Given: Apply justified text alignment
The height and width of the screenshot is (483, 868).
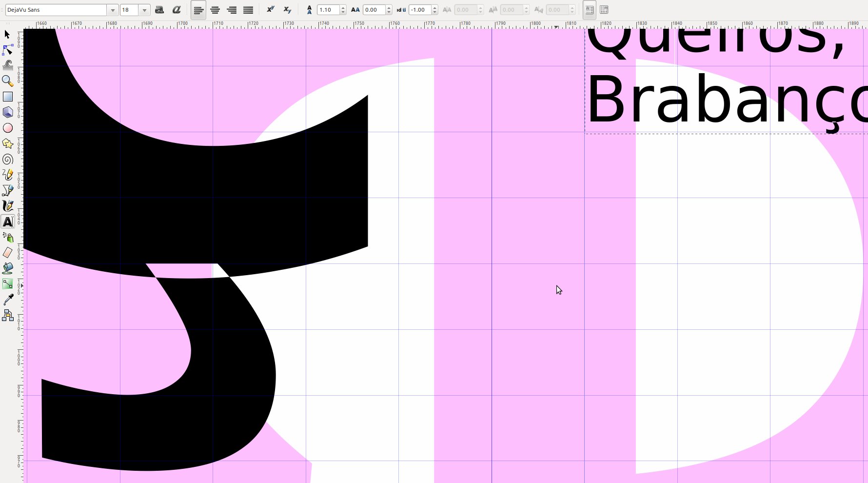Looking at the screenshot, I should coord(248,10).
